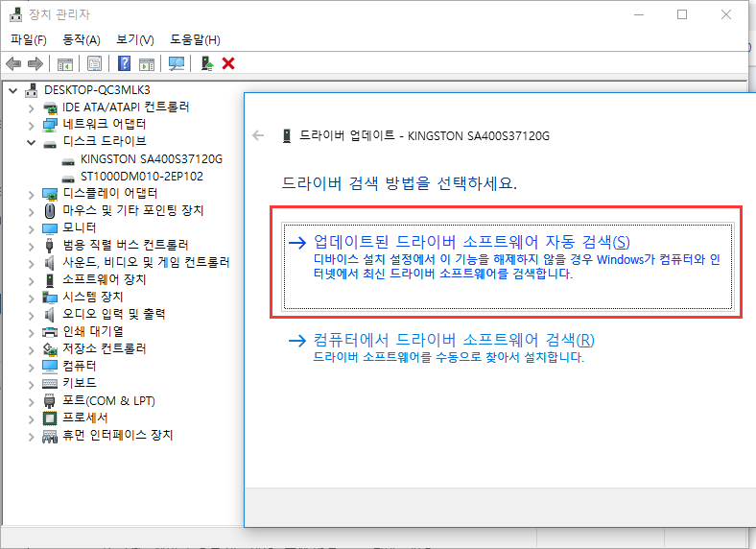This screenshot has height=549, width=756.
Task: Select the 소프트웨어 장치 label
Action: tap(105, 279)
